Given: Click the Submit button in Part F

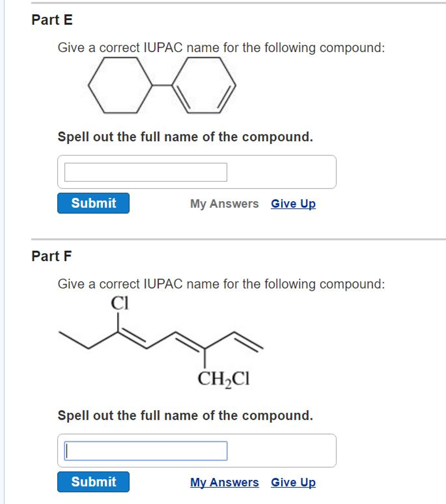Looking at the screenshot, I should click(93, 482).
